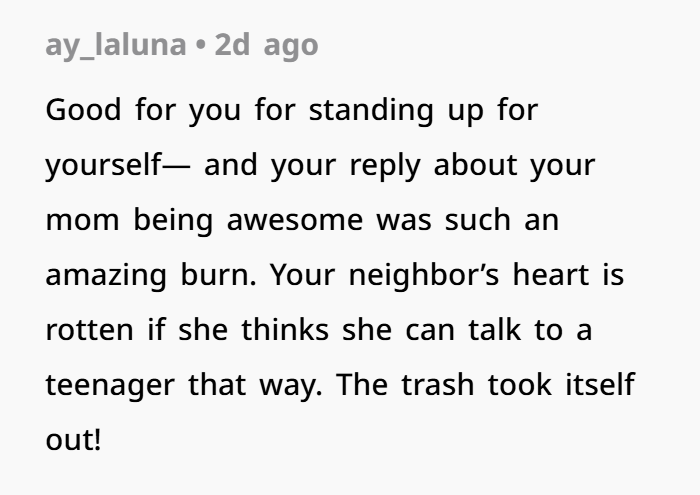Click the word 'Good' starting the comment
700x495 pixels.
[83, 109]
